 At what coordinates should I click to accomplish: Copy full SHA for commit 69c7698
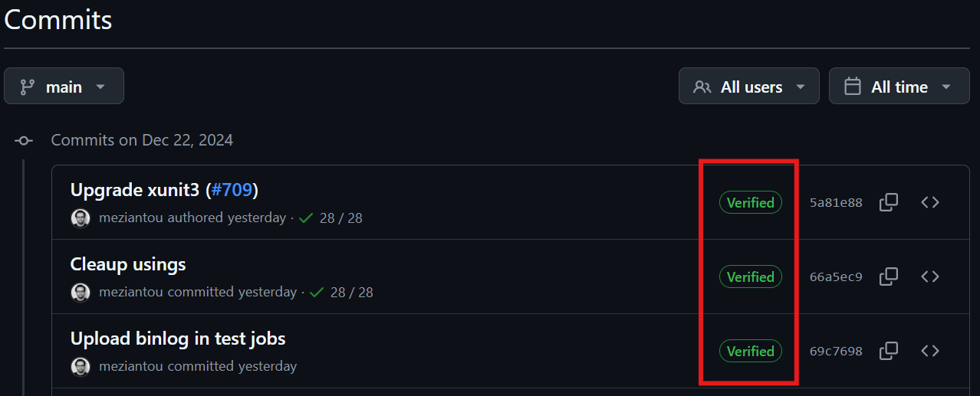[x=889, y=351]
